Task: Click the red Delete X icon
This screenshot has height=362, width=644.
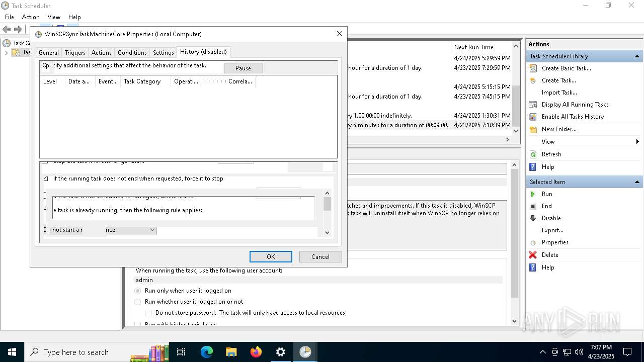Action: click(x=533, y=255)
